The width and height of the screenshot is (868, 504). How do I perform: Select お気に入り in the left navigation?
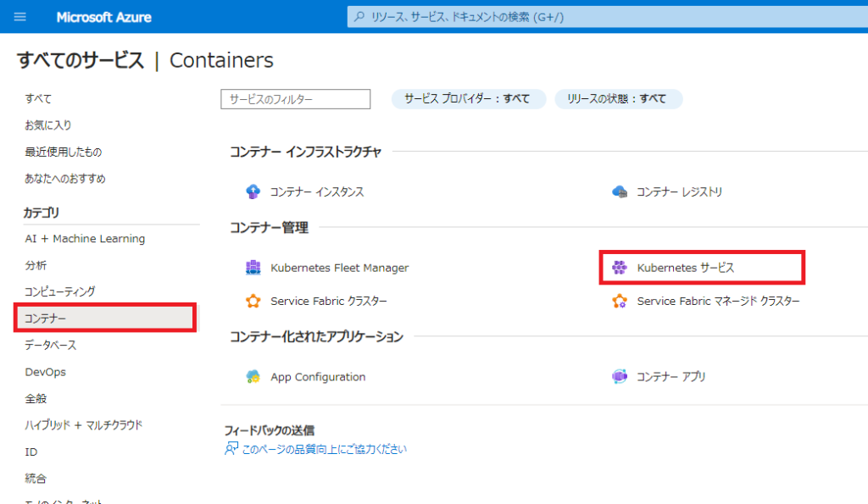48,125
